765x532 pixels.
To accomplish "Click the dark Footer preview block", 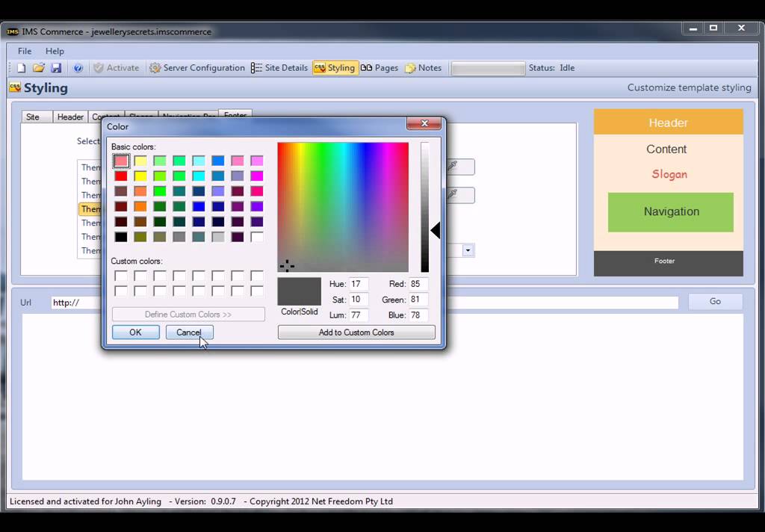I will point(669,263).
